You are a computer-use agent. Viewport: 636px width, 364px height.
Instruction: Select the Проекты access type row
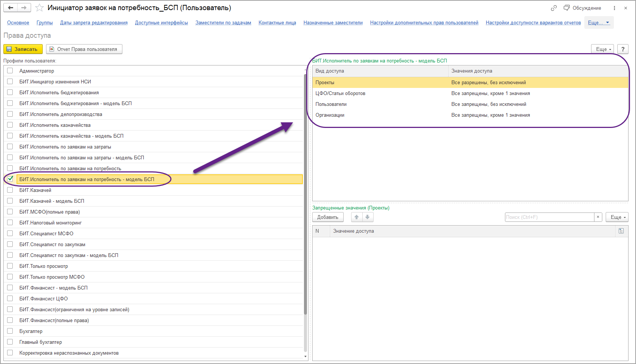(x=470, y=82)
